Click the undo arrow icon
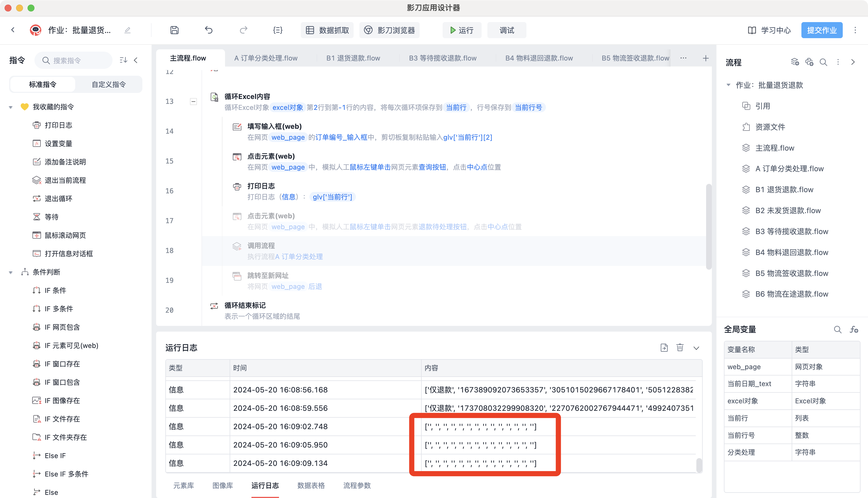The width and height of the screenshot is (868, 498). coord(209,30)
